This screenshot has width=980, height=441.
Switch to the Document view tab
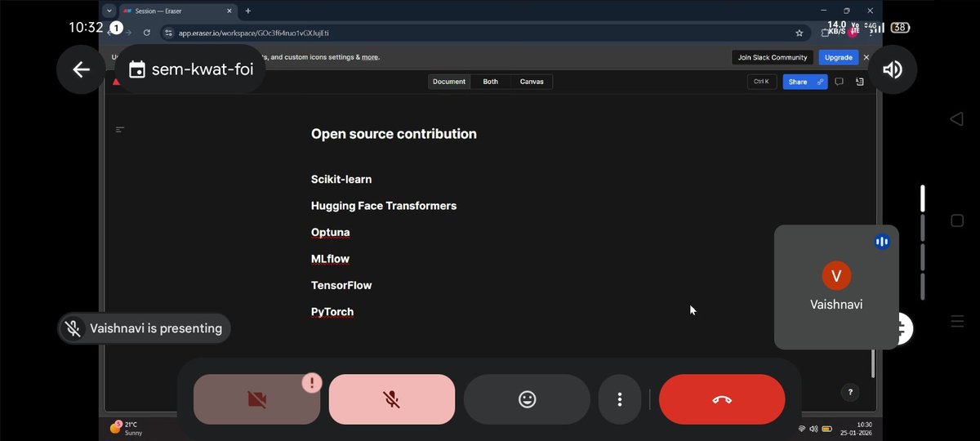pyautogui.click(x=449, y=82)
